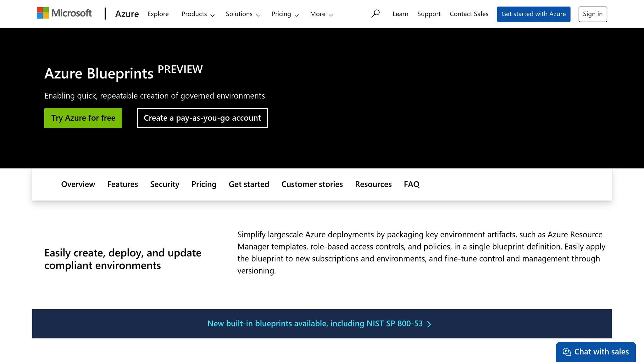Screen dimensions: 644x362
Task: Open the Learn link
Action: click(x=400, y=14)
